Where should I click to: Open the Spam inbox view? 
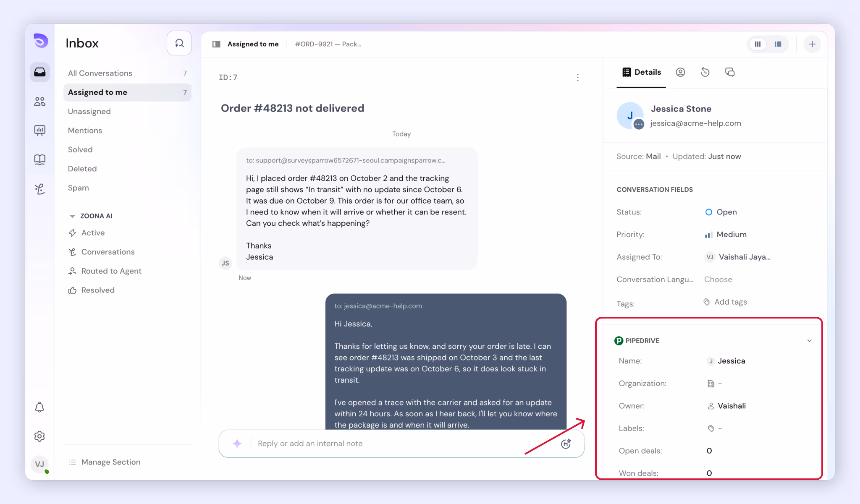127,188
